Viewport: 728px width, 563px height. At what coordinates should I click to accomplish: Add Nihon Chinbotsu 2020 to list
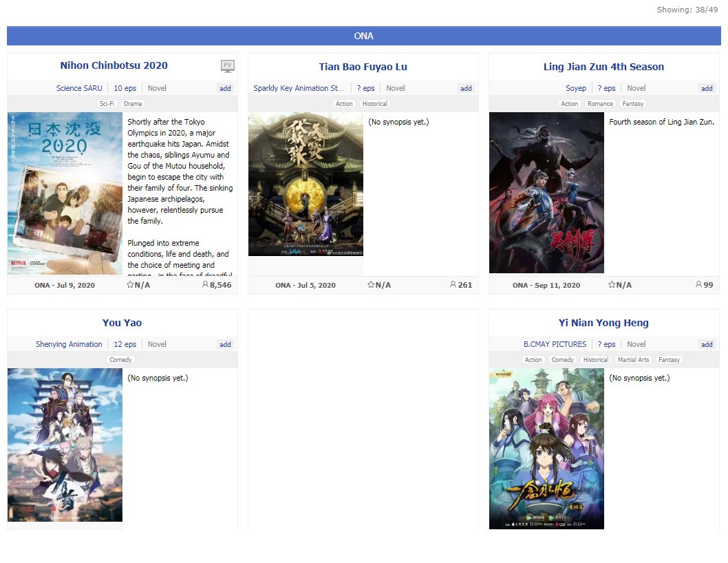click(225, 88)
